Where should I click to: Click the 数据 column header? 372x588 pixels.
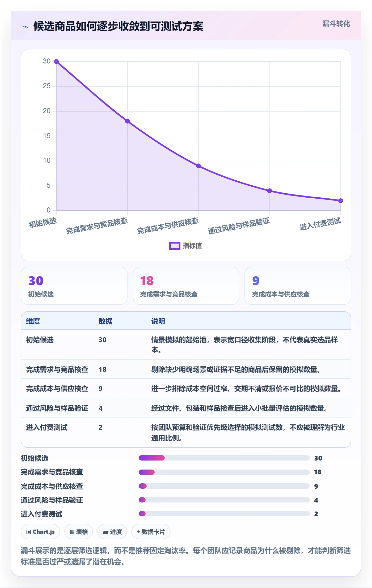[x=105, y=321]
